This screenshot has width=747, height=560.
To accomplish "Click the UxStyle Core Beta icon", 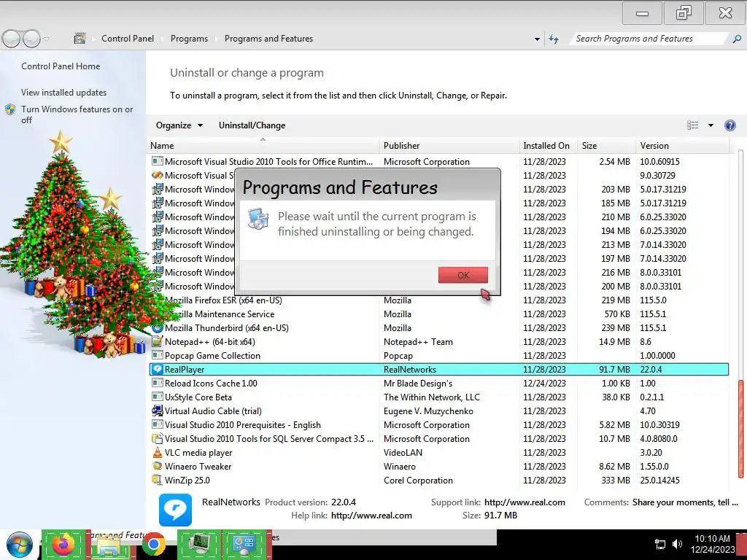I will click(x=158, y=397).
